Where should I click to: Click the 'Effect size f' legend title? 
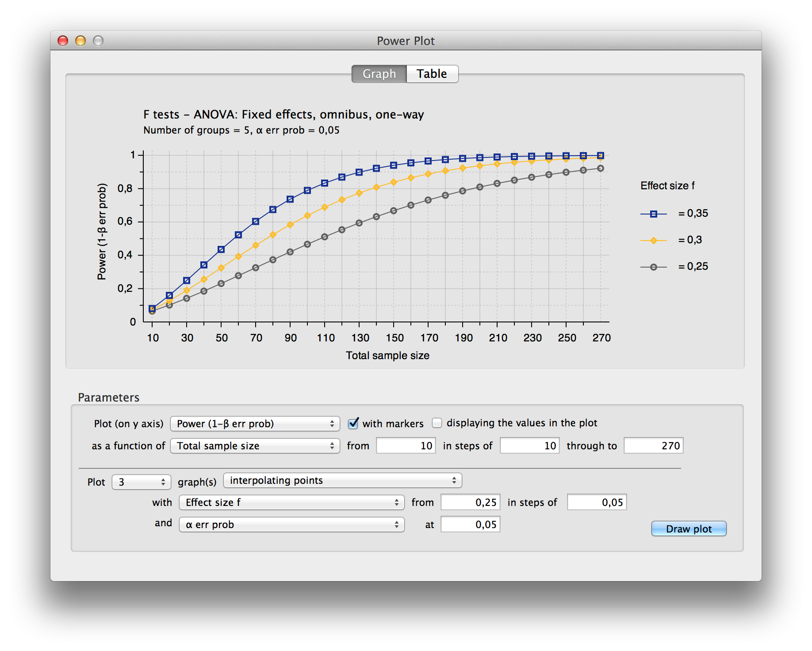tap(667, 186)
